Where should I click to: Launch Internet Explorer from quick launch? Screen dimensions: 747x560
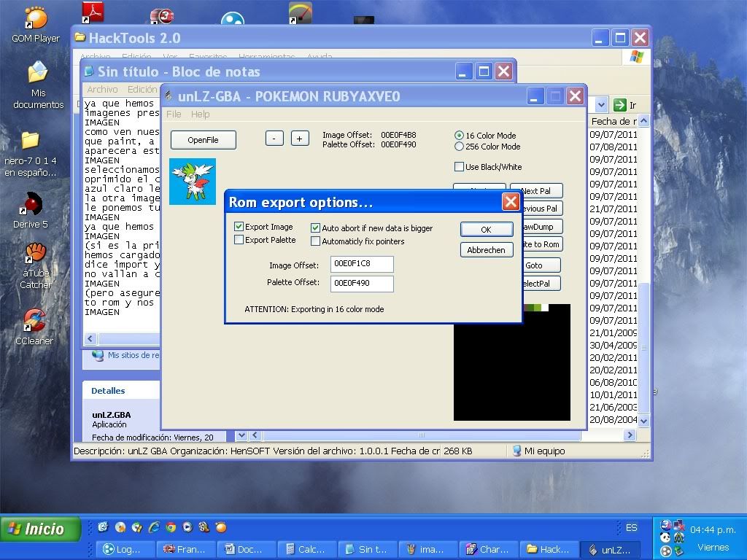point(154,527)
